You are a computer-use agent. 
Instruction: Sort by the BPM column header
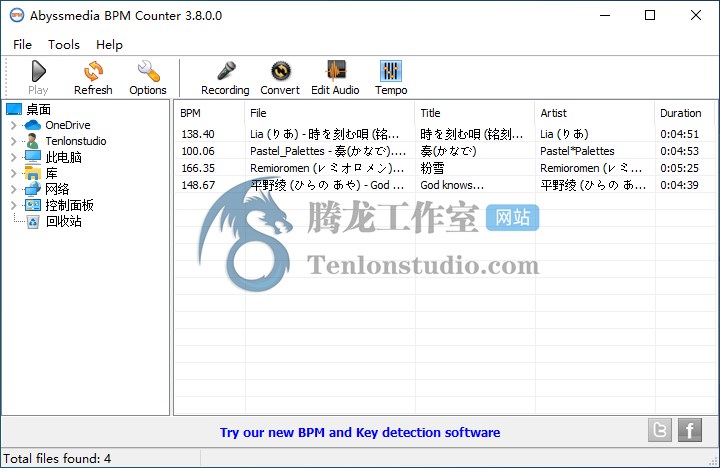click(210, 113)
